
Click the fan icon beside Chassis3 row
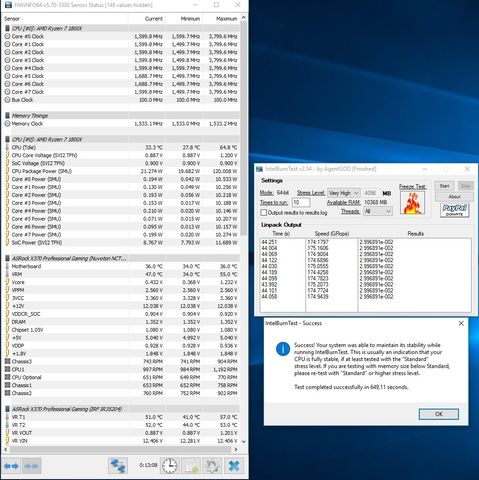click(x=7, y=361)
